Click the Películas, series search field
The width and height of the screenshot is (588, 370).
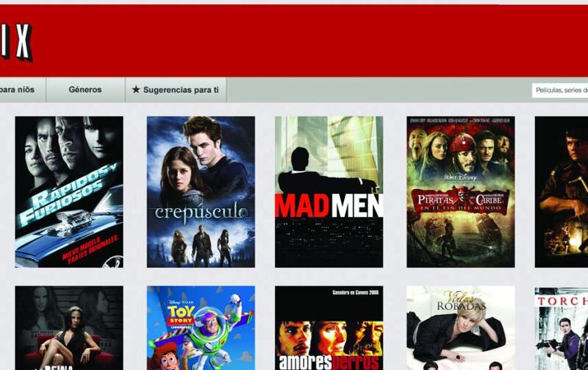tap(560, 90)
